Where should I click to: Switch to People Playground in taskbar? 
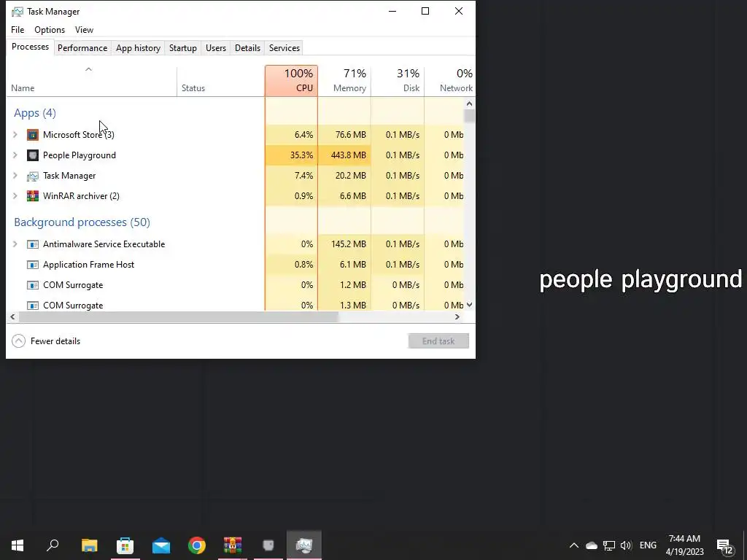click(x=268, y=545)
